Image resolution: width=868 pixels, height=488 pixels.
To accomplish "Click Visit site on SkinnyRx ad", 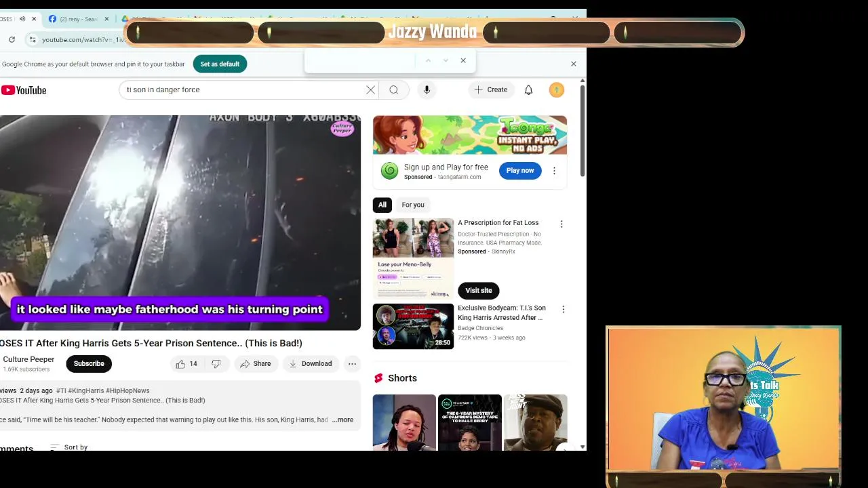I will [x=479, y=290].
